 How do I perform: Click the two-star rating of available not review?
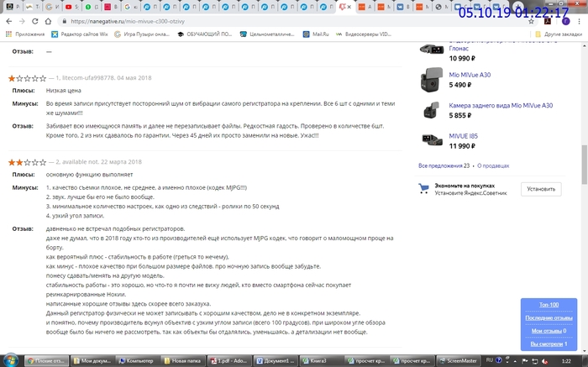click(x=27, y=162)
